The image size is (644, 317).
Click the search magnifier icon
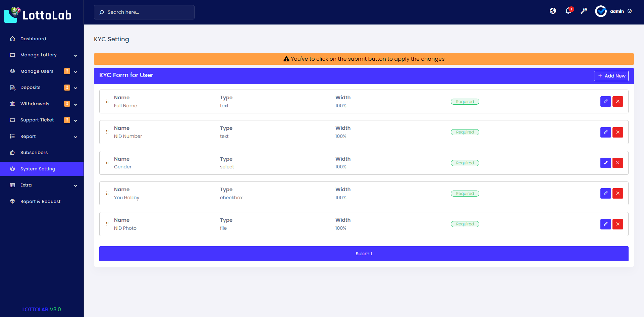pyautogui.click(x=102, y=12)
